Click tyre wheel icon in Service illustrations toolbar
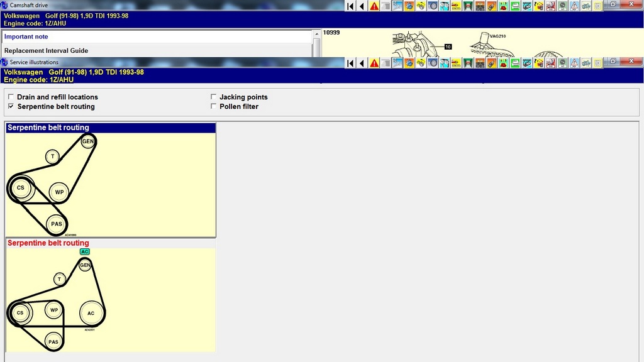 433,63
